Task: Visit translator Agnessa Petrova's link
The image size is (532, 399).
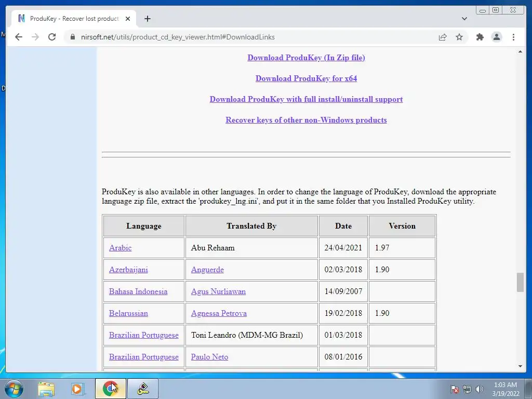Action: 219,313
